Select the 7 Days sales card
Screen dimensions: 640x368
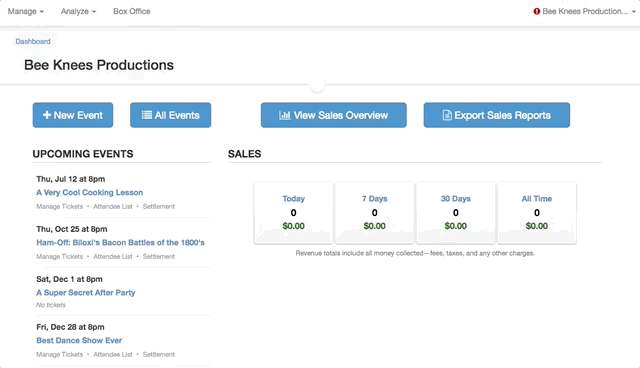(x=374, y=213)
